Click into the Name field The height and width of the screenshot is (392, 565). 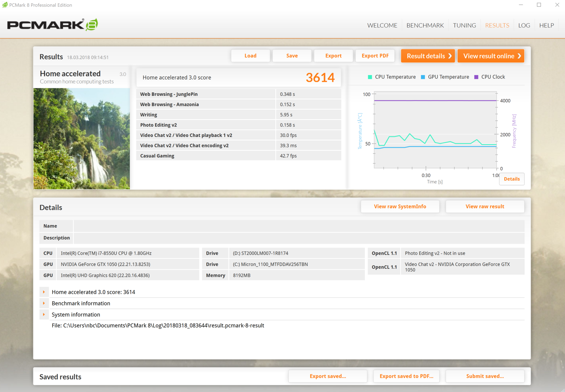click(299, 226)
